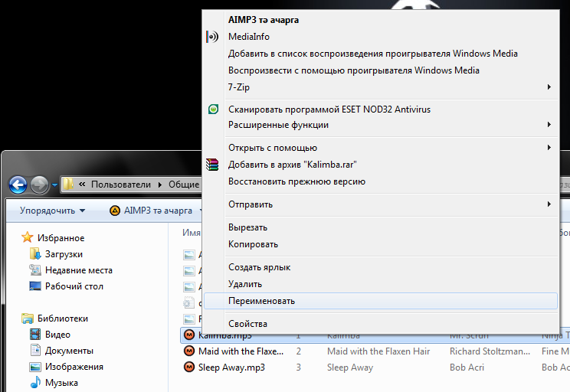Click the Favorites star icon
Image resolution: width=570 pixels, height=392 pixels.
(x=28, y=237)
